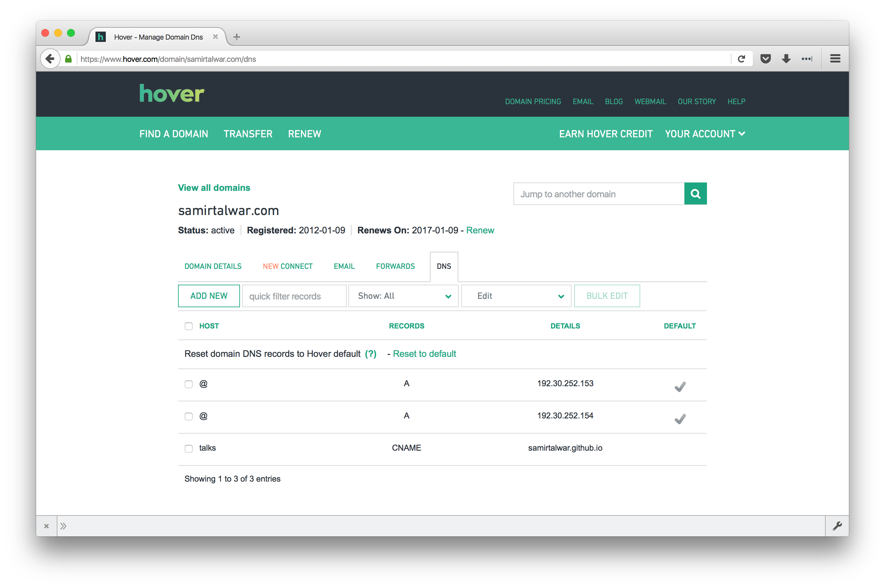Click the Add New button

point(209,296)
